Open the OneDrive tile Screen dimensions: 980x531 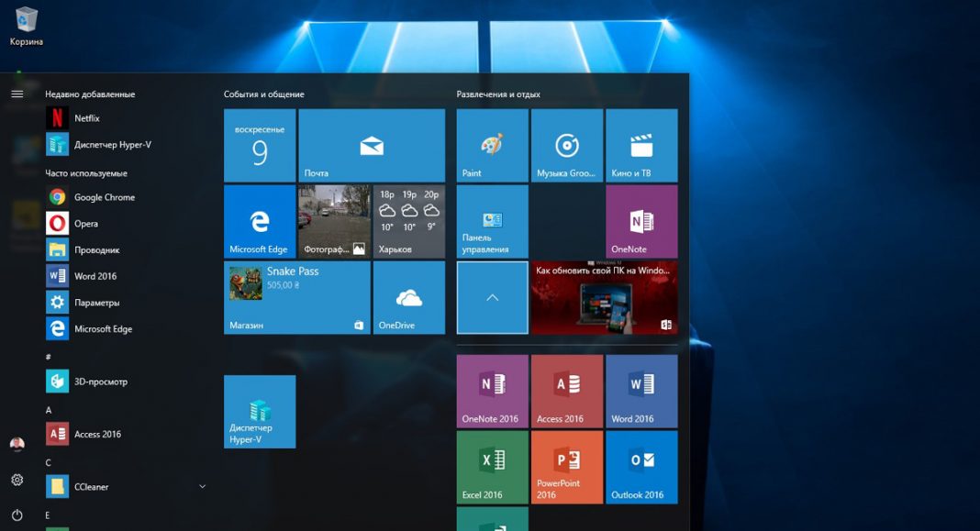[409, 297]
